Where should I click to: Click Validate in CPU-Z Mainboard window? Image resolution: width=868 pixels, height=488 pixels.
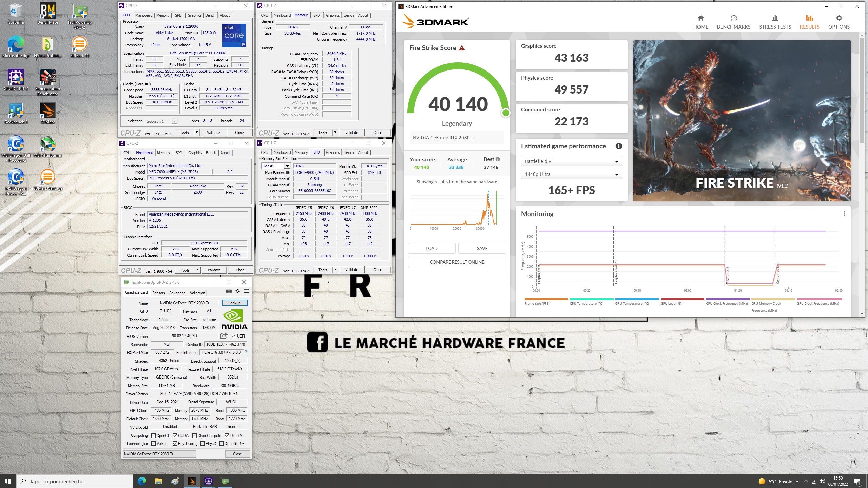(214, 270)
